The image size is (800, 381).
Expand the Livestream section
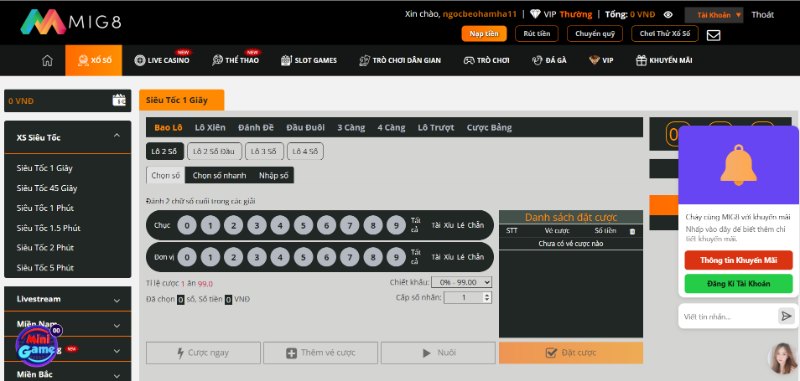pos(117,300)
